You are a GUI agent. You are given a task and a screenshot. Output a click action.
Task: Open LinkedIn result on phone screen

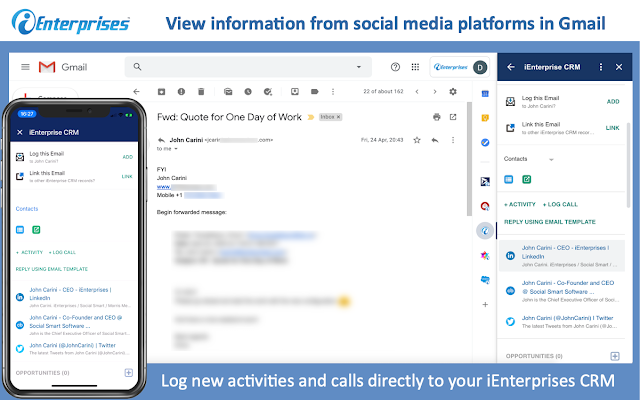(x=73, y=297)
